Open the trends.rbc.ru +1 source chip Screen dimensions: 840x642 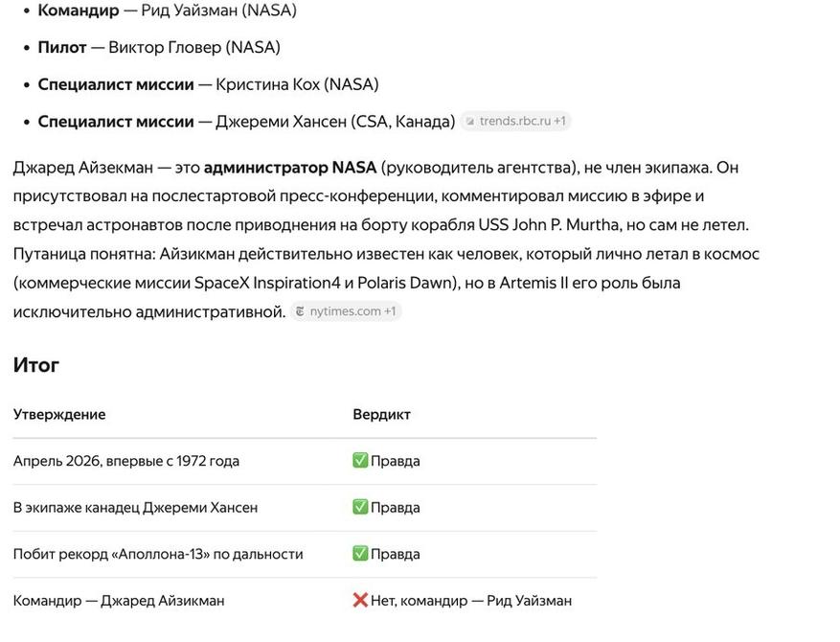tap(516, 121)
